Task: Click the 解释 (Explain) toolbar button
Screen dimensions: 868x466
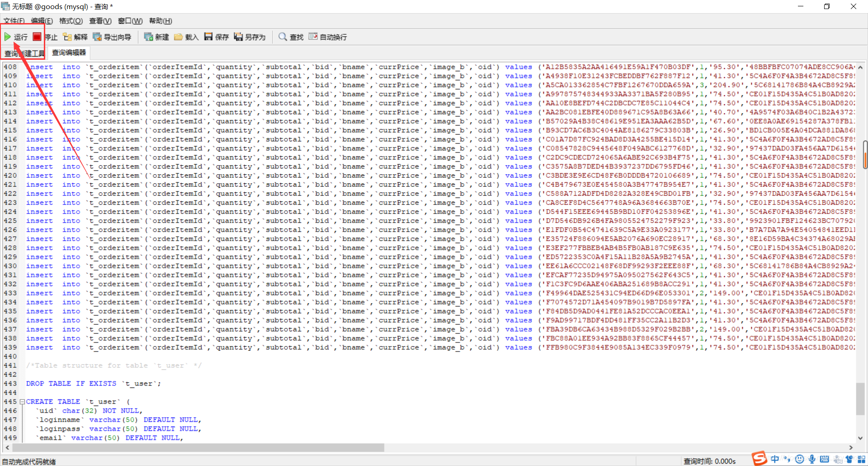Action: [75, 37]
